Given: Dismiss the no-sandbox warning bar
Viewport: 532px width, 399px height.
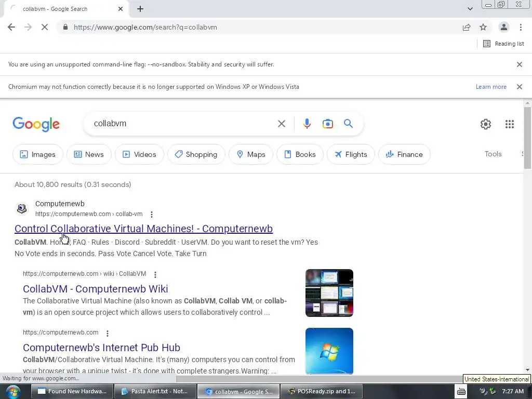Looking at the screenshot, I should click(x=520, y=64).
